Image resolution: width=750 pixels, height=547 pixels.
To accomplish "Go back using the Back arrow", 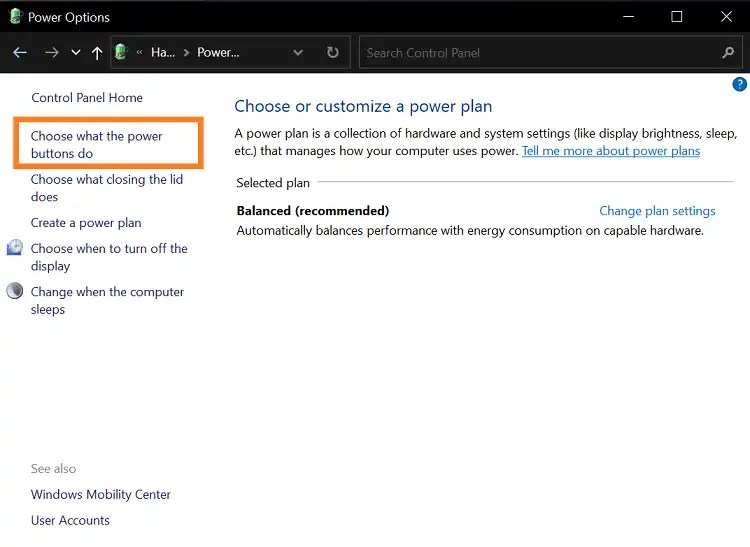I will [20, 53].
